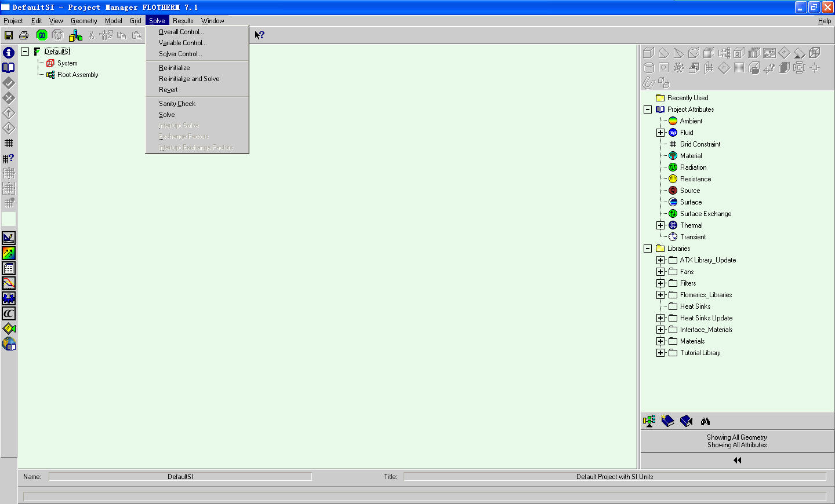
Task: Select Revert from the Solve menu
Action: pos(197,90)
